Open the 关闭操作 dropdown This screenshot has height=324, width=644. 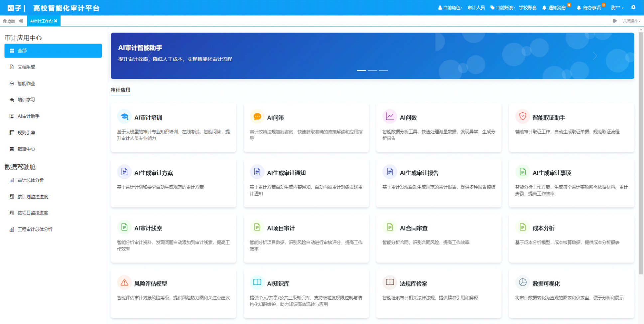pyautogui.click(x=631, y=21)
